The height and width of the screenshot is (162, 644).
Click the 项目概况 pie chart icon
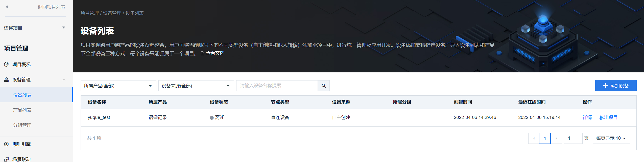(7, 65)
